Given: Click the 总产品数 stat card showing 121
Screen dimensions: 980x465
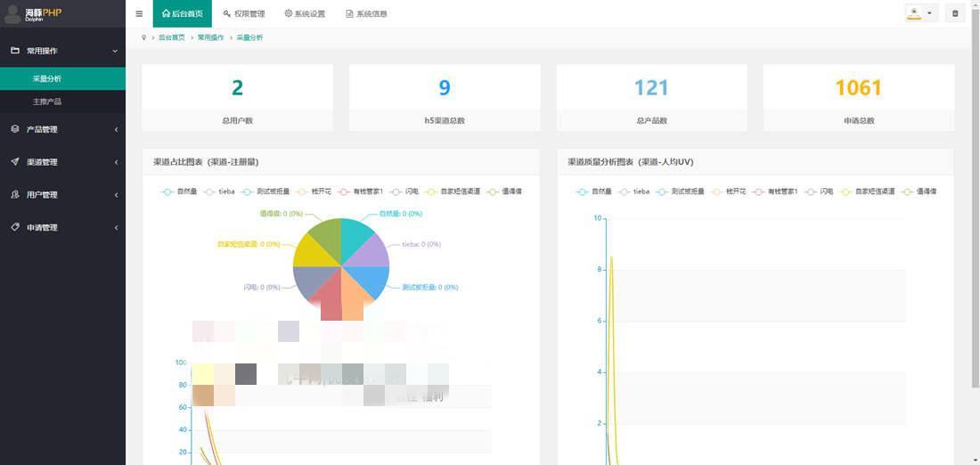Looking at the screenshot, I should [652, 98].
